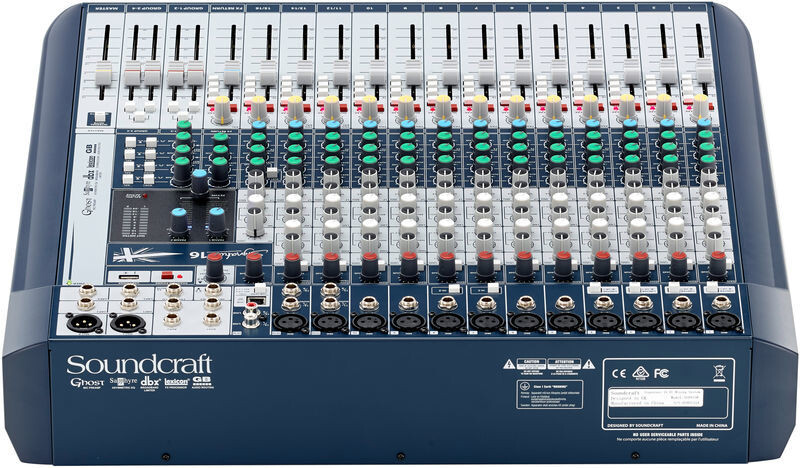
Task: Turn the yellow-capped knob on the FX RETURN strip
Action: 222,109
